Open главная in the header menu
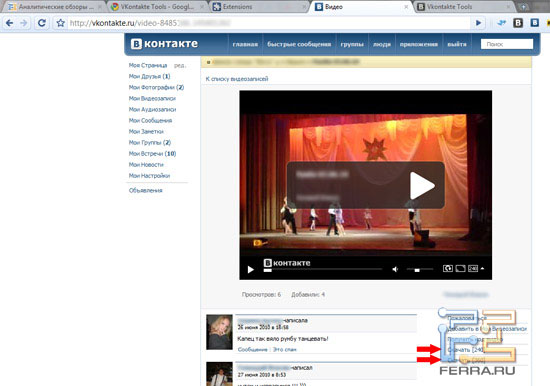 pyautogui.click(x=245, y=44)
